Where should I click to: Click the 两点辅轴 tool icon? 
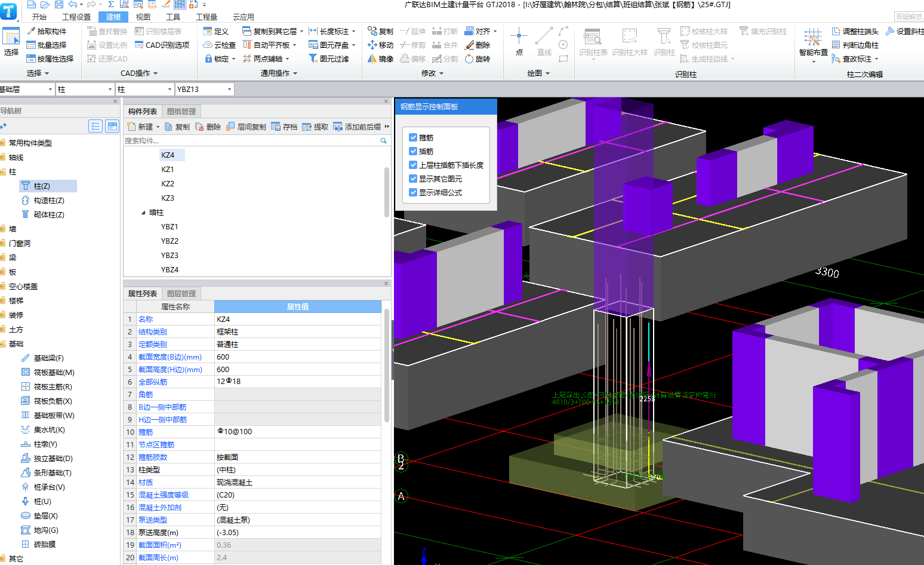pyautogui.click(x=247, y=59)
